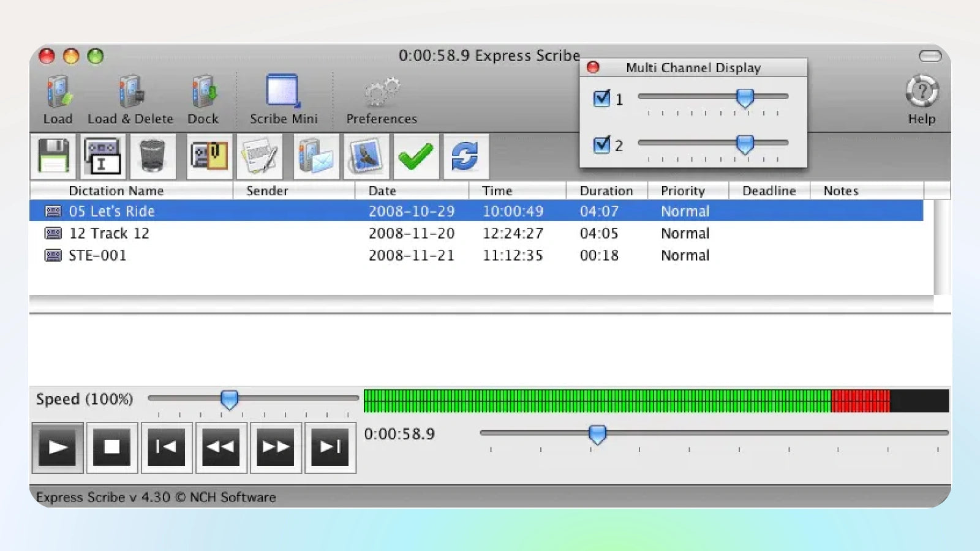This screenshot has height=551, width=980.
Task: Sort by Priority column header
Action: coord(682,191)
